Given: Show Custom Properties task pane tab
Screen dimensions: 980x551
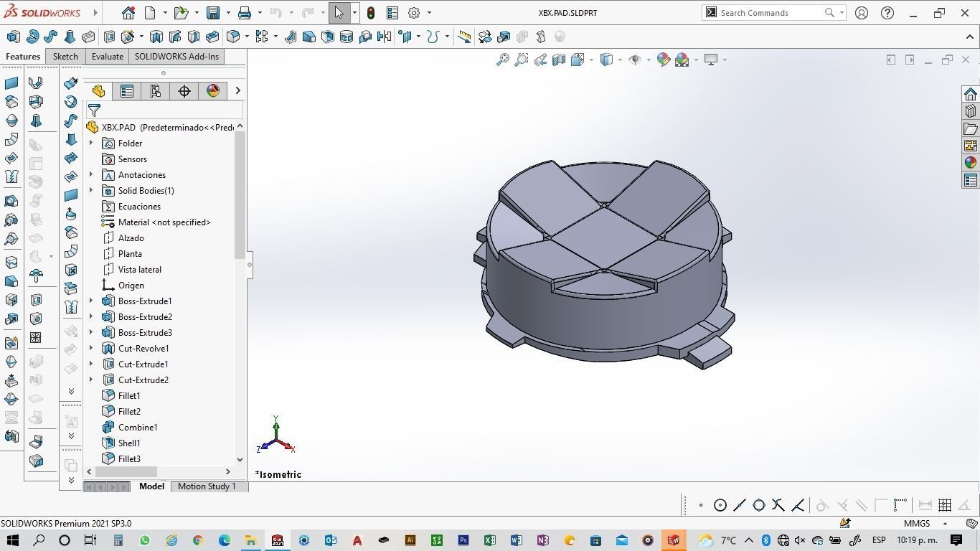Looking at the screenshot, I should pyautogui.click(x=971, y=180).
